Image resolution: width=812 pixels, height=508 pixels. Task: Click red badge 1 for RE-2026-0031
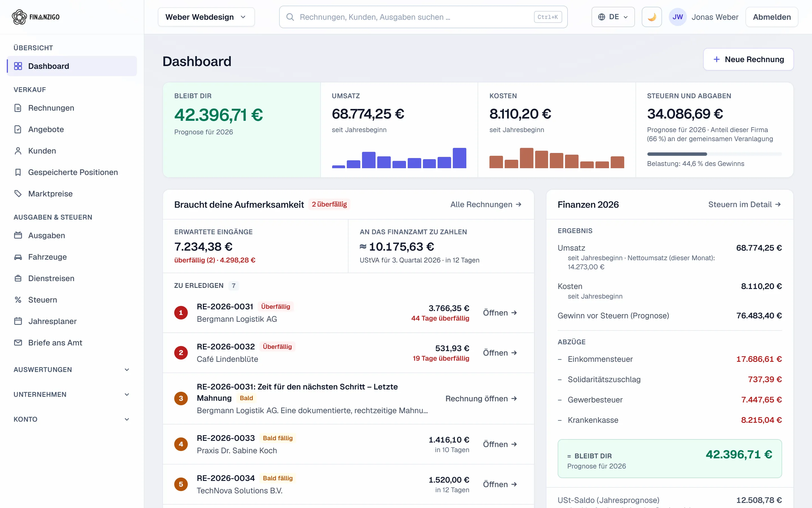pyautogui.click(x=181, y=313)
